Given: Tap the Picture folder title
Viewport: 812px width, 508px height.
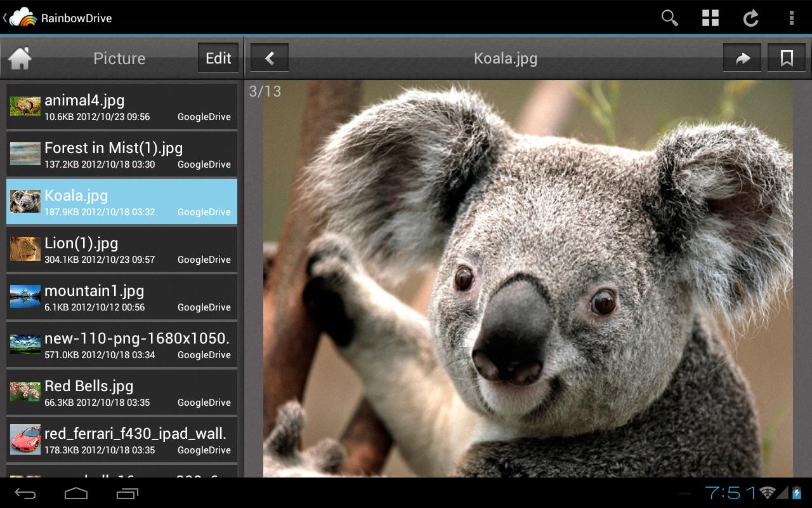Looking at the screenshot, I should click(119, 58).
